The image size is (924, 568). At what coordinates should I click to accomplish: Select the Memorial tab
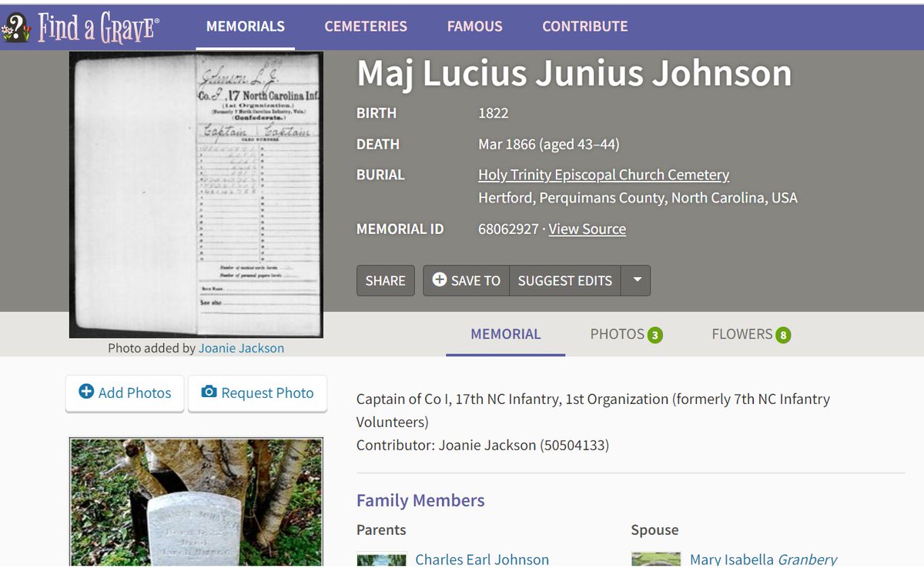(506, 334)
